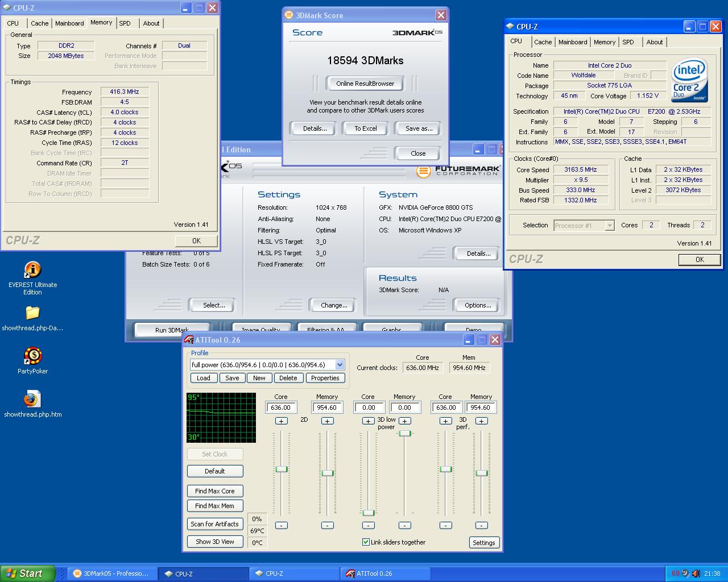Toggle the Link sliders together checkbox
728x582 pixels.
(x=366, y=542)
